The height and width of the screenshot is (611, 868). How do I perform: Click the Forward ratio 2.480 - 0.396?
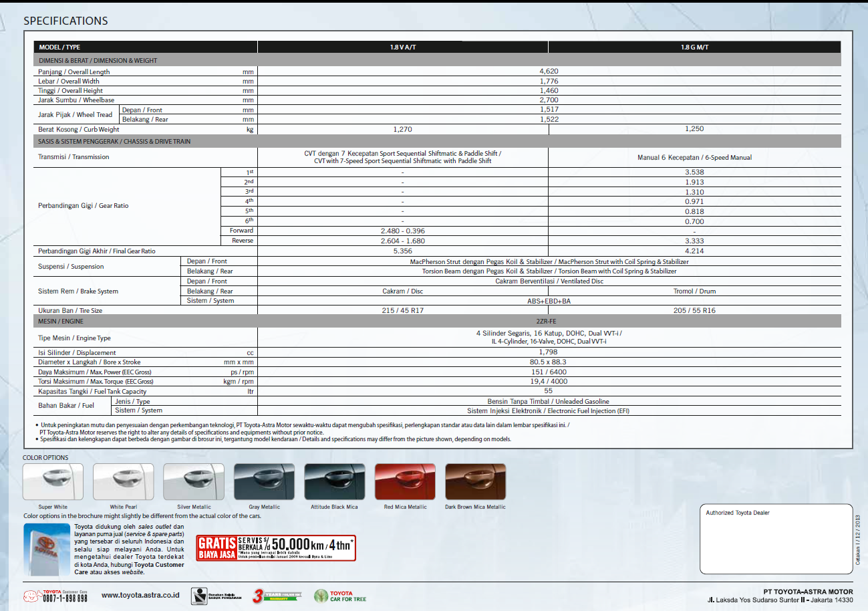click(x=403, y=231)
